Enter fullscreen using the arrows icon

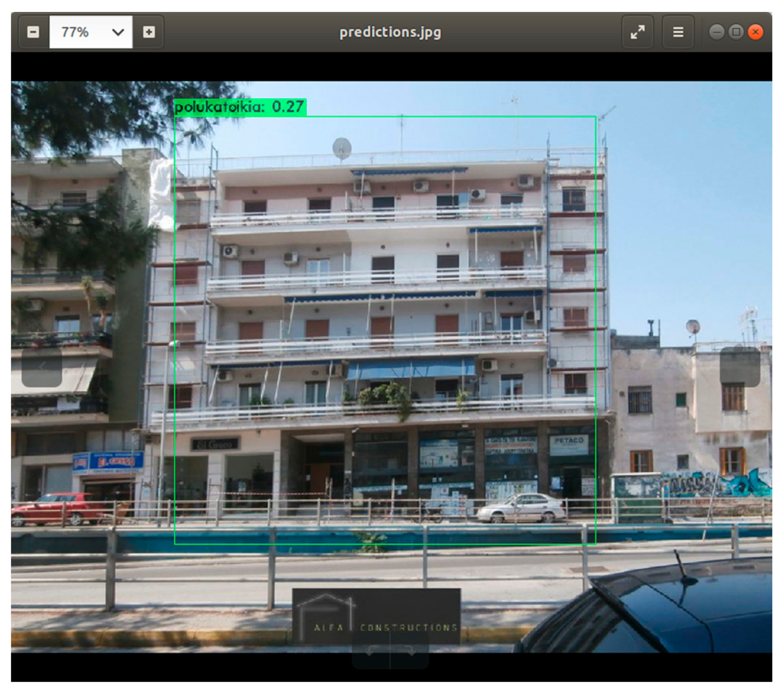637,32
